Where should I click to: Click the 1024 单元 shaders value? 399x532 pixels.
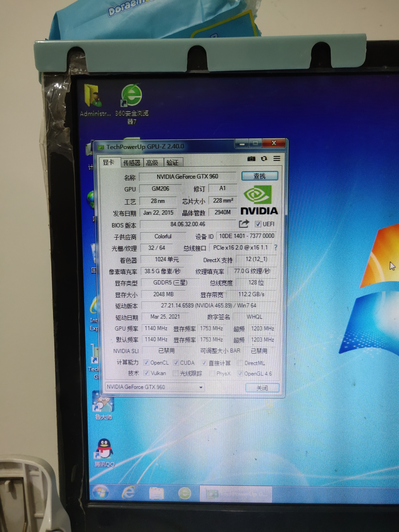pos(167,259)
